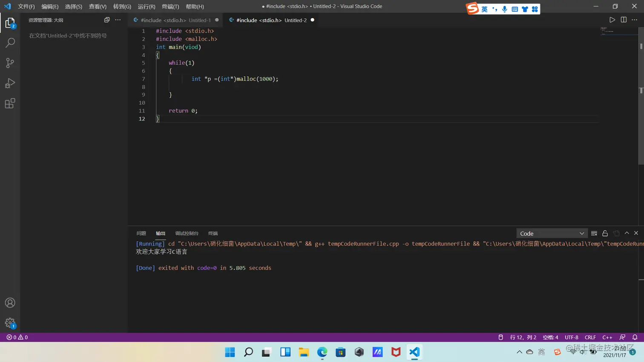This screenshot has width=644, height=362.
Task: Switch to the 问题 panel tab
Action: tap(141, 234)
